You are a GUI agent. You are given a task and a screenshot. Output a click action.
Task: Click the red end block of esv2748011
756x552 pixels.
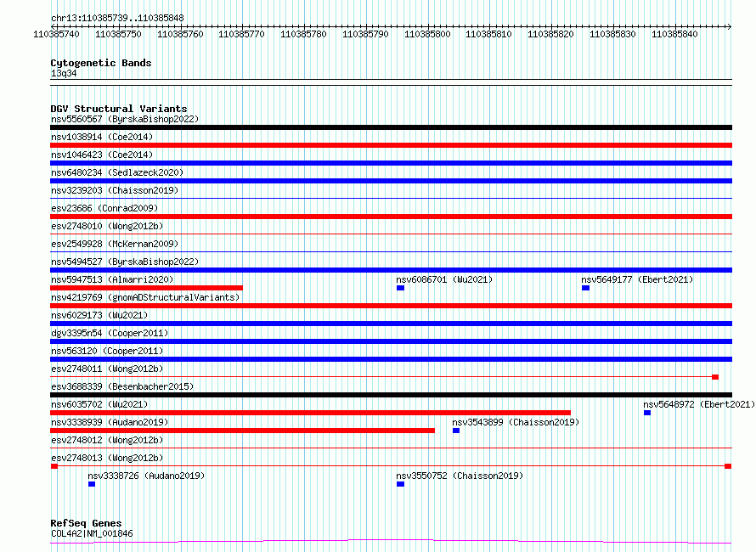(715, 377)
